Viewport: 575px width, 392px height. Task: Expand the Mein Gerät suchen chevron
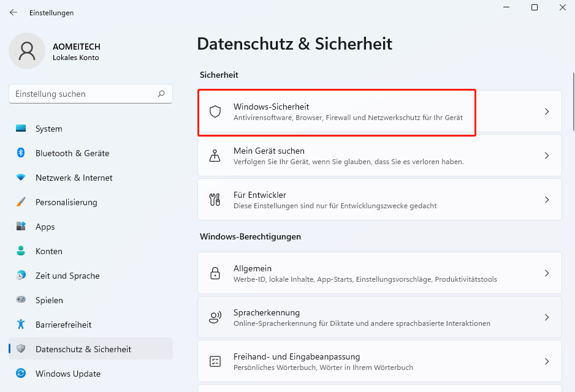click(x=547, y=156)
